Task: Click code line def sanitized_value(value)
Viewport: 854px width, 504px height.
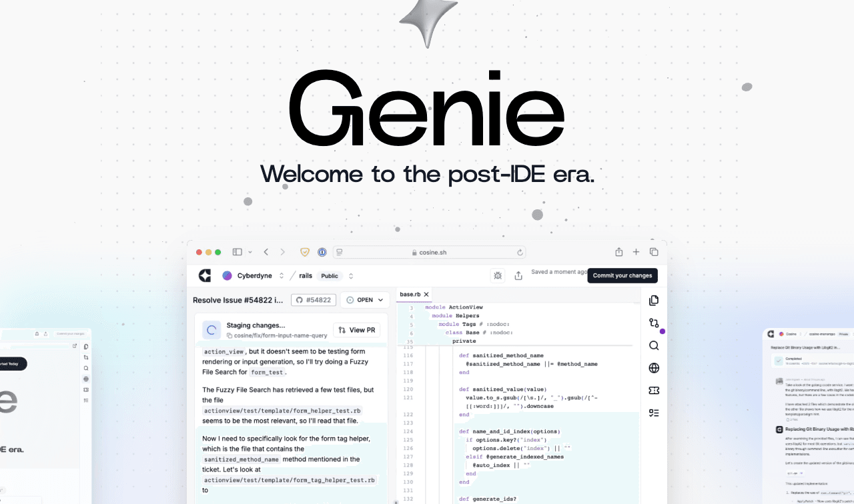Action: coord(502,389)
